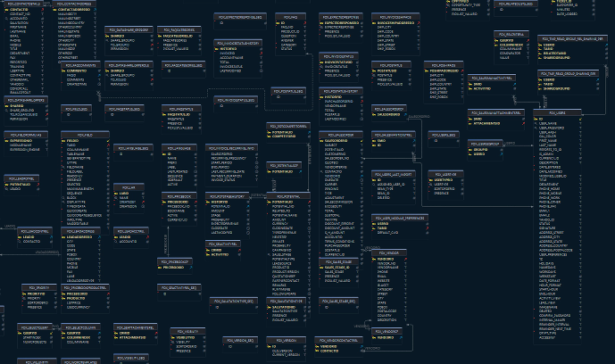Viewport: 615px width, 364px height.
Task: Click the VISIBILITY table header
Action: tap(187, 331)
